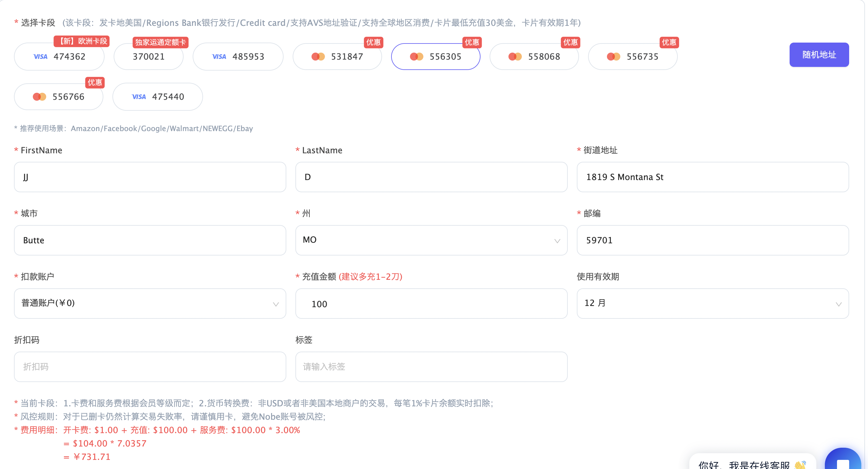The height and width of the screenshot is (469, 868).
Task: Select Visa card segment 474362
Action: (59, 57)
